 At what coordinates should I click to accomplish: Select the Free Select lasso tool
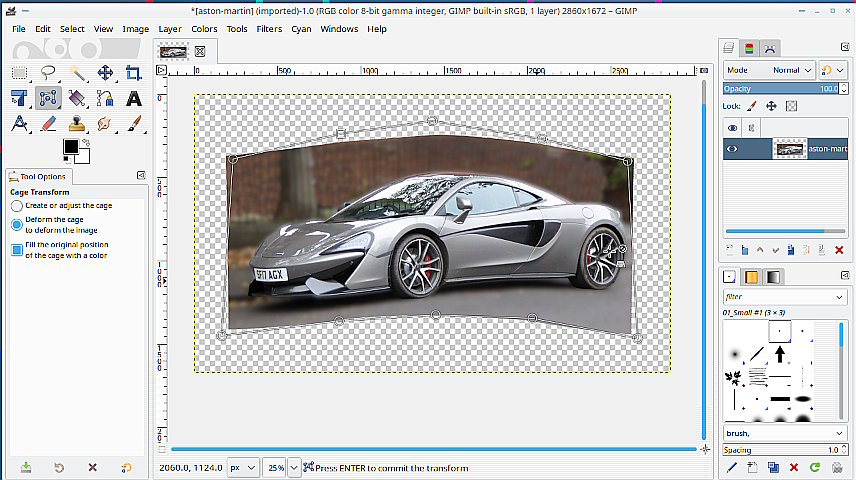[x=48, y=73]
